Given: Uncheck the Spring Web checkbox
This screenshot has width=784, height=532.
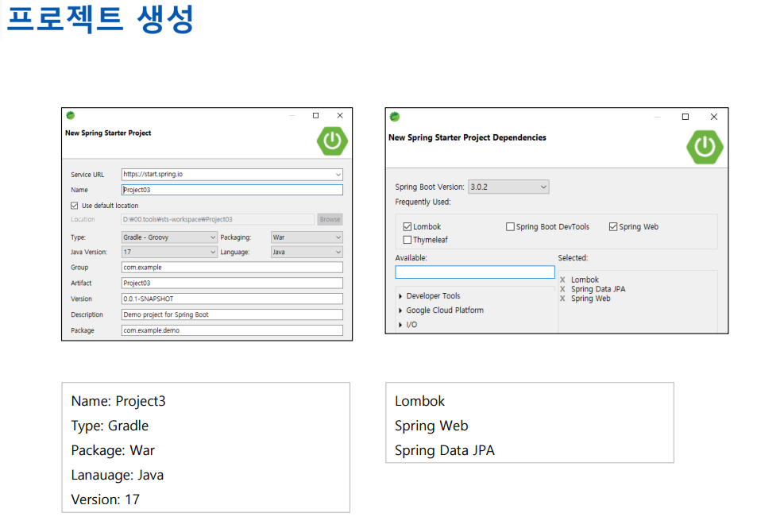Looking at the screenshot, I should point(613,226).
